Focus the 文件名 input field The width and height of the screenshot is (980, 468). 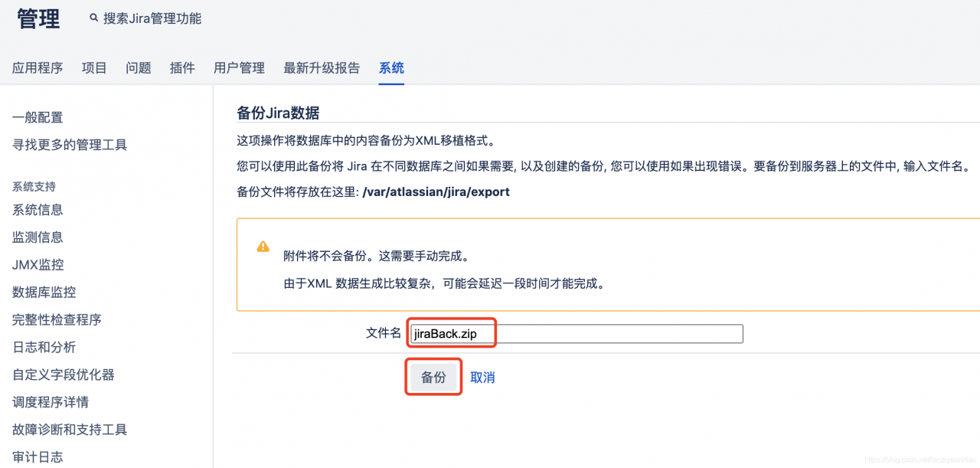click(x=577, y=334)
